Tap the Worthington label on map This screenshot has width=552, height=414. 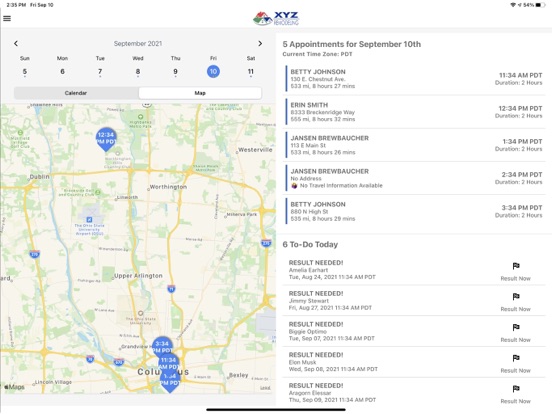[x=168, y=187]
